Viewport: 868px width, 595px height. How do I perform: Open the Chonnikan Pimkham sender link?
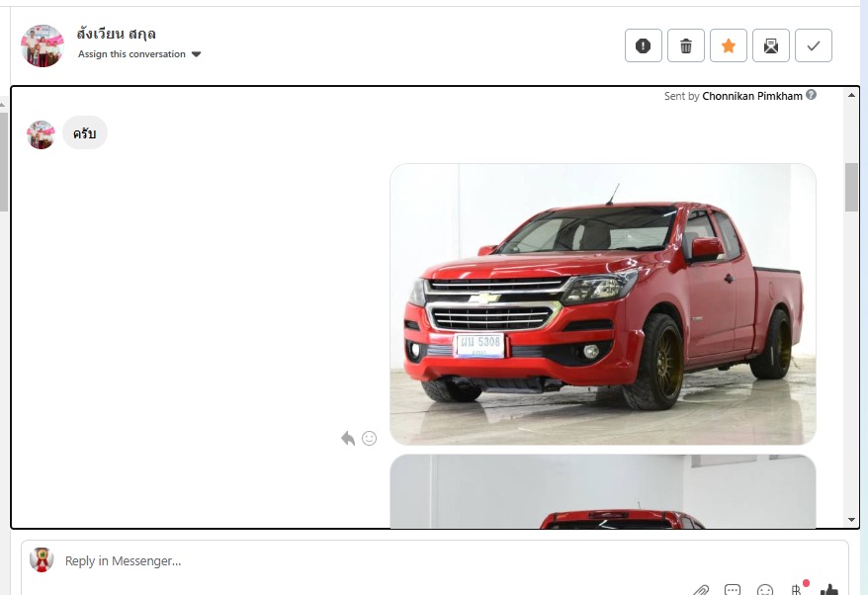pyautogui.click(x=752, y=96)
